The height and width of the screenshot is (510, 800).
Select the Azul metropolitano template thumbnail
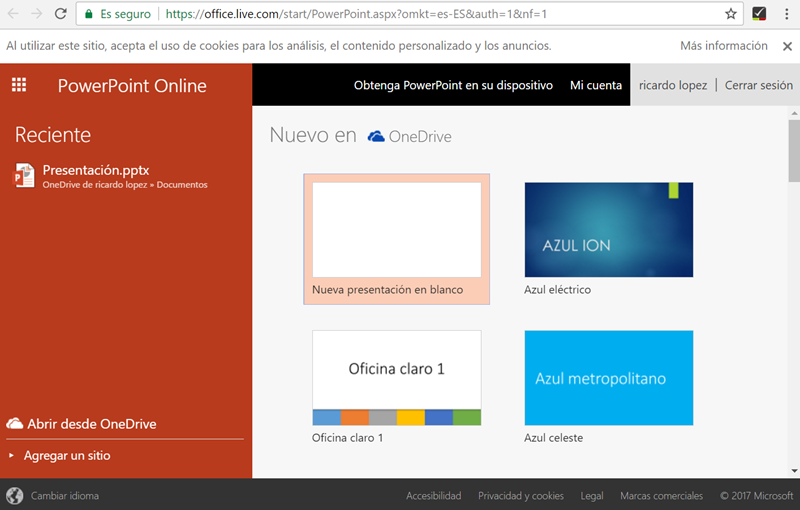tap(609, 378)
